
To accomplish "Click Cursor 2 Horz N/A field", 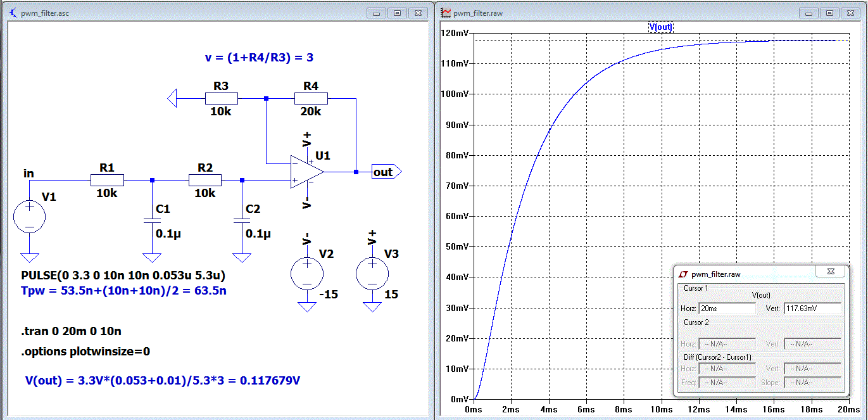I will [727, 343].
